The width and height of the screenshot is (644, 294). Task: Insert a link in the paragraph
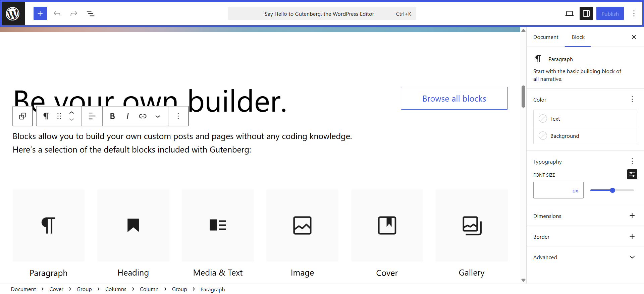[143, 116]
